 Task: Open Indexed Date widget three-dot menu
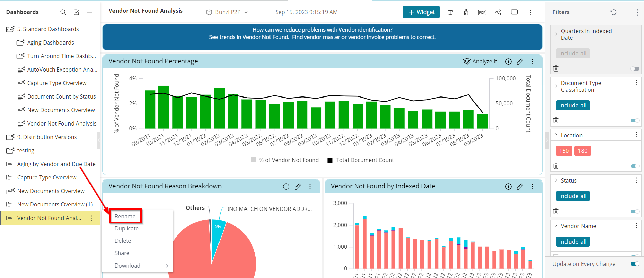[532, 186]
